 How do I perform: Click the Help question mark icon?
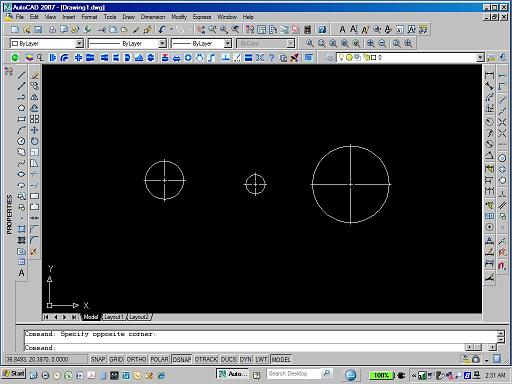322,30
